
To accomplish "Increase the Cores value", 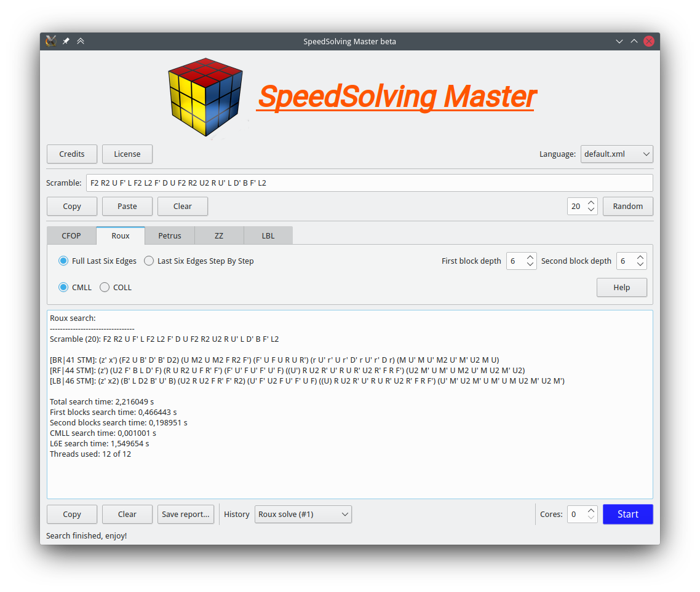I will point(591,510).
